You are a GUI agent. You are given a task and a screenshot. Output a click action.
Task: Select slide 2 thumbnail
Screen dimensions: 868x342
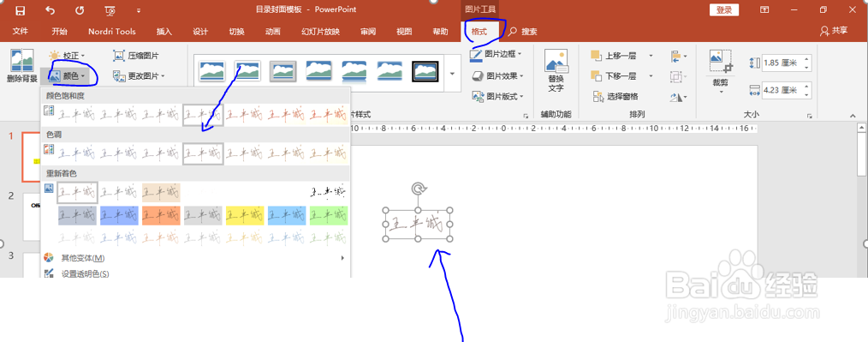(31, 217)
